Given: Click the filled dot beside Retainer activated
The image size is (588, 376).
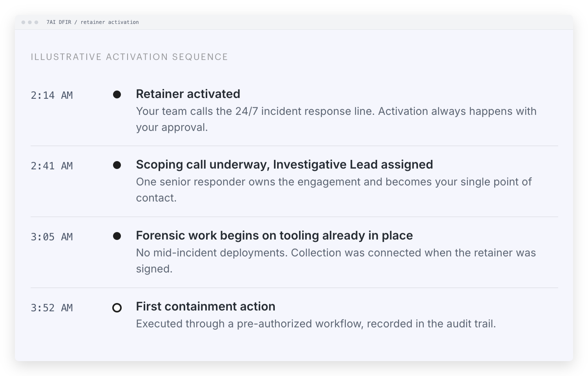Looking at the screenshot, I should 117,94.
